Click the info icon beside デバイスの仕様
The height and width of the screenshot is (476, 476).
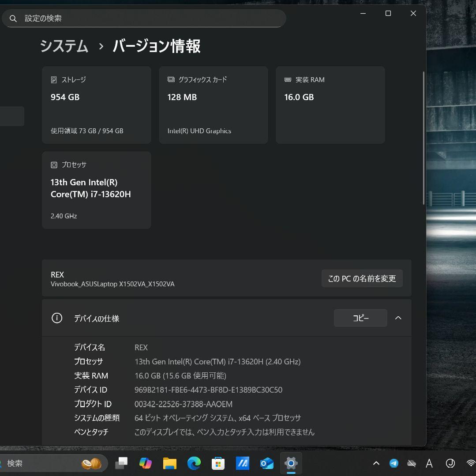(x=57, y=318)
